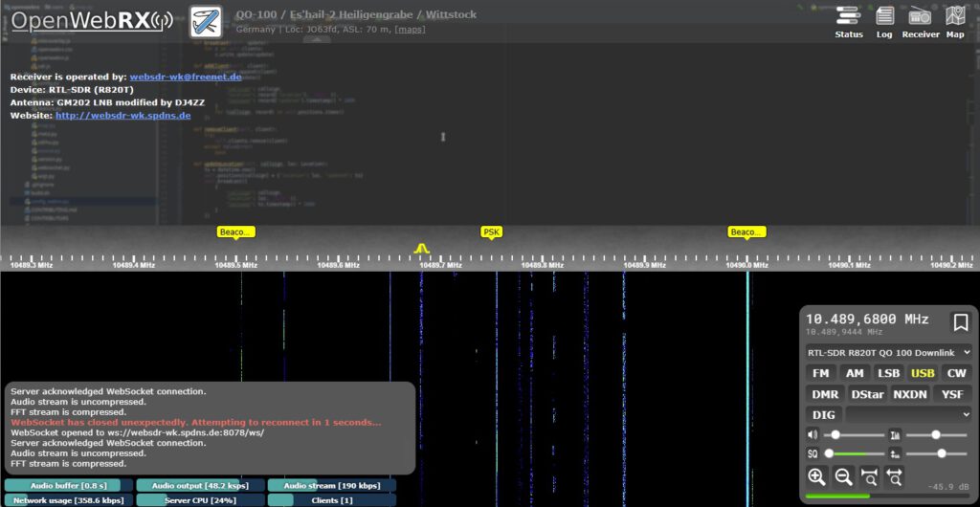The width and height of the screenshot is (980, 507).
Task: Click the bookmark icon next to frequency
Action: (x=959, y=322)
